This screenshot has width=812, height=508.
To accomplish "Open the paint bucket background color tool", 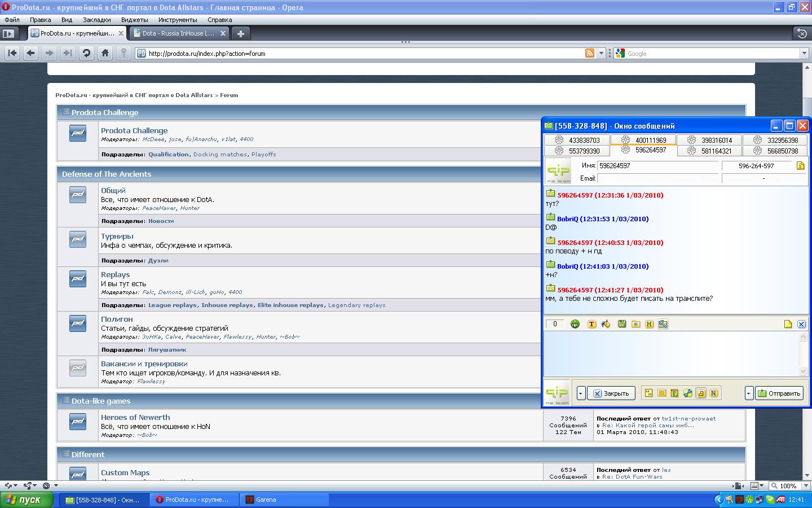I will point(606,324).
